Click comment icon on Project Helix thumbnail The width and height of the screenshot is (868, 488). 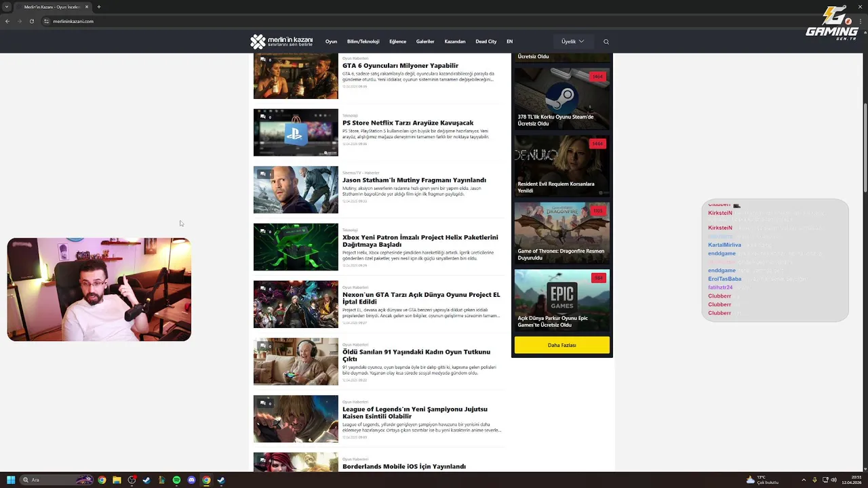263,231
